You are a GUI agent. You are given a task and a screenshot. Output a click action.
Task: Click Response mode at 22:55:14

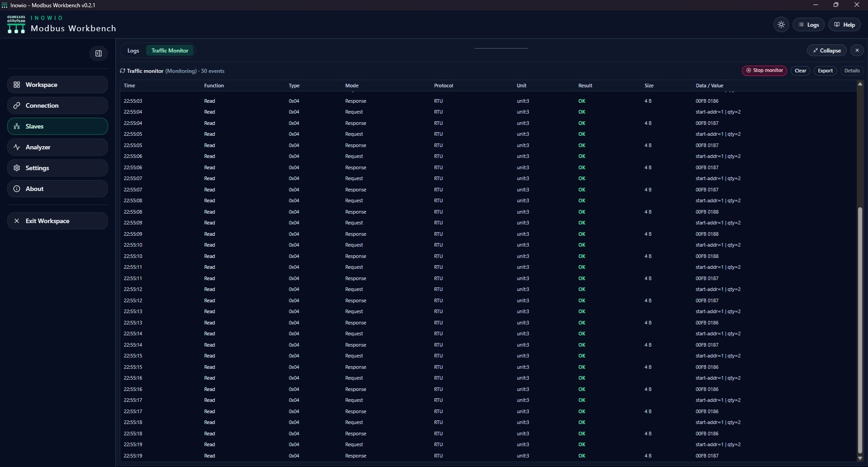[355, 345]
